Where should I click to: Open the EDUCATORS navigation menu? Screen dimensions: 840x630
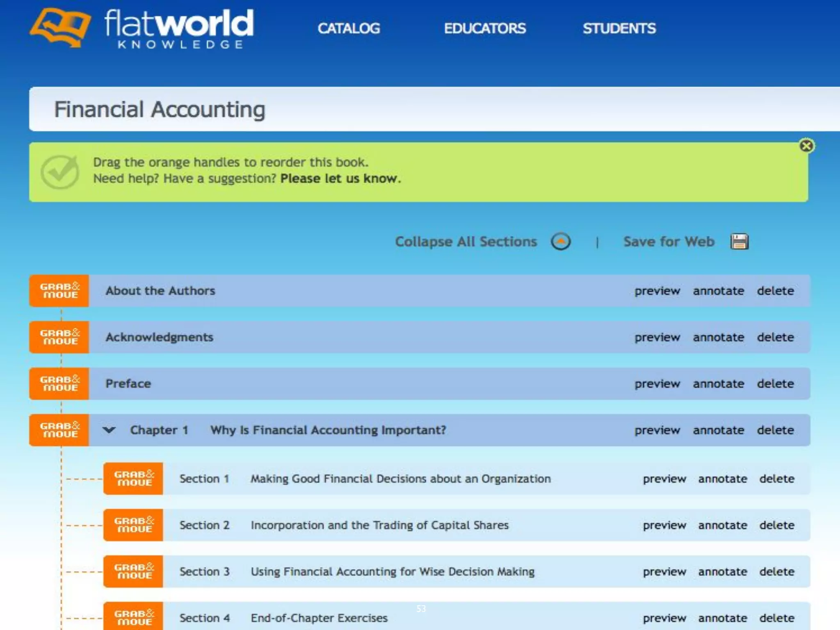pyautogui.click(x=485, y=28)
